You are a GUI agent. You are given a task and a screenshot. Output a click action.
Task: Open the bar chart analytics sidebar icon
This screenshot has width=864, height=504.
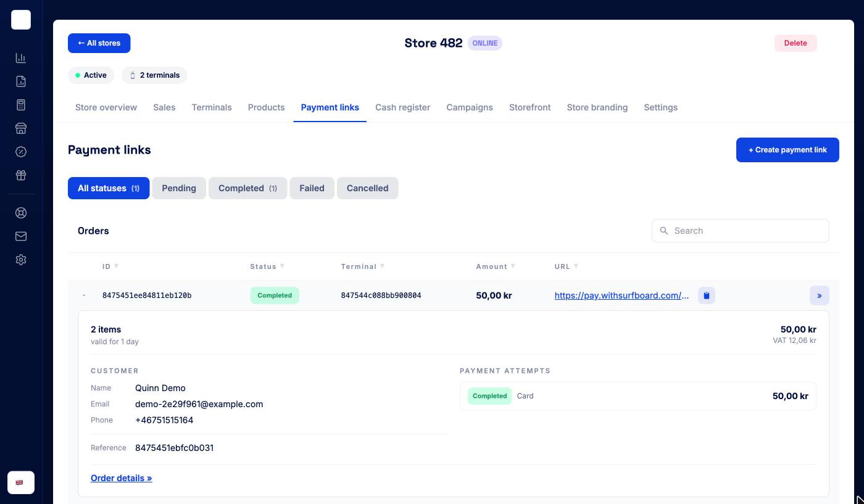coord(21,58)
